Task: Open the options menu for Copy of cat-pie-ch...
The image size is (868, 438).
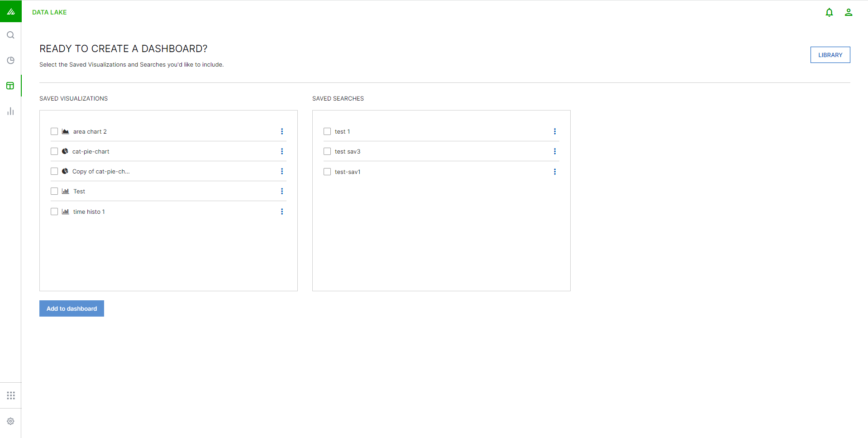Action: point(282,171)
